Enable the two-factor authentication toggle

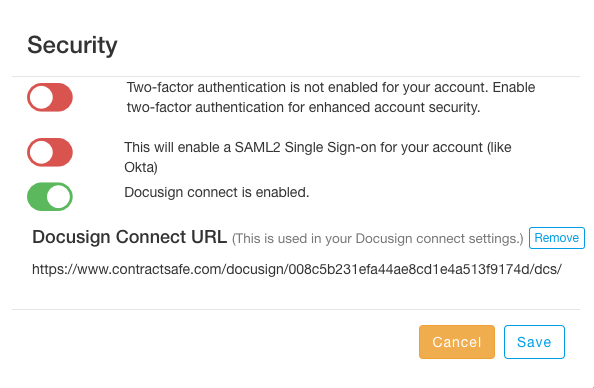pos(50,97)
